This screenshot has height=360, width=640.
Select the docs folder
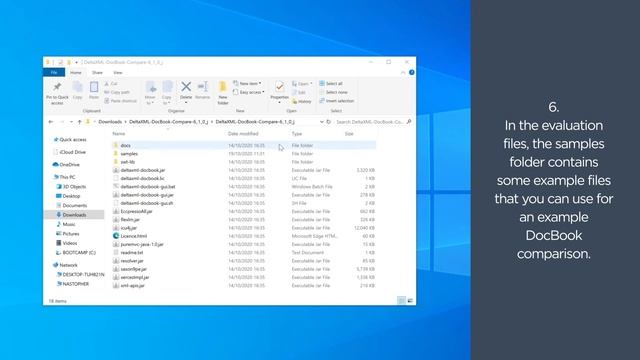pos(244,145)
